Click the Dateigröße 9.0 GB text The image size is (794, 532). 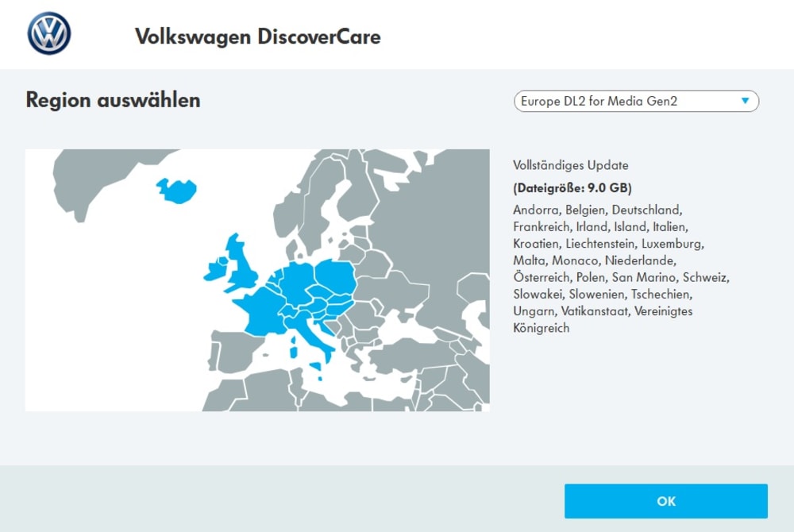tap(576, 189)
